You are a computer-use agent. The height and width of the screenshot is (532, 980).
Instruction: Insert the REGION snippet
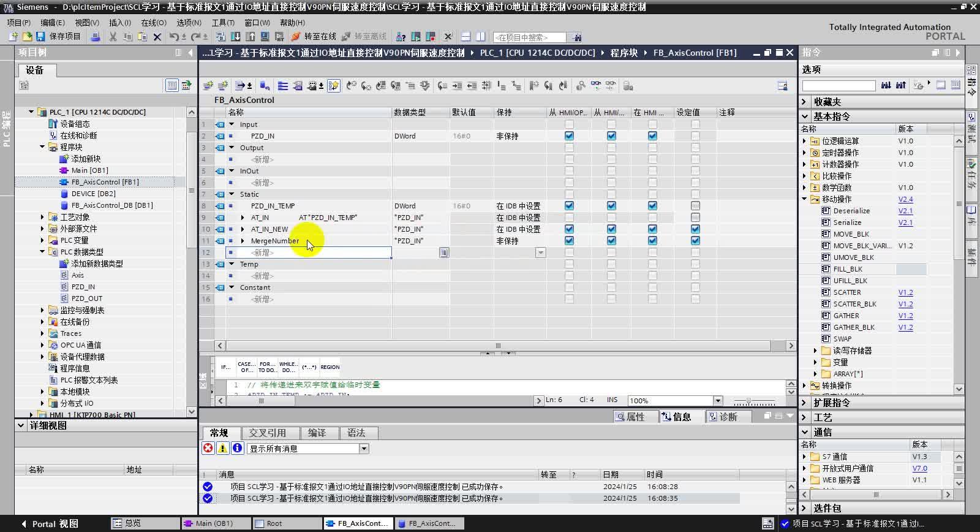(330, 367)
